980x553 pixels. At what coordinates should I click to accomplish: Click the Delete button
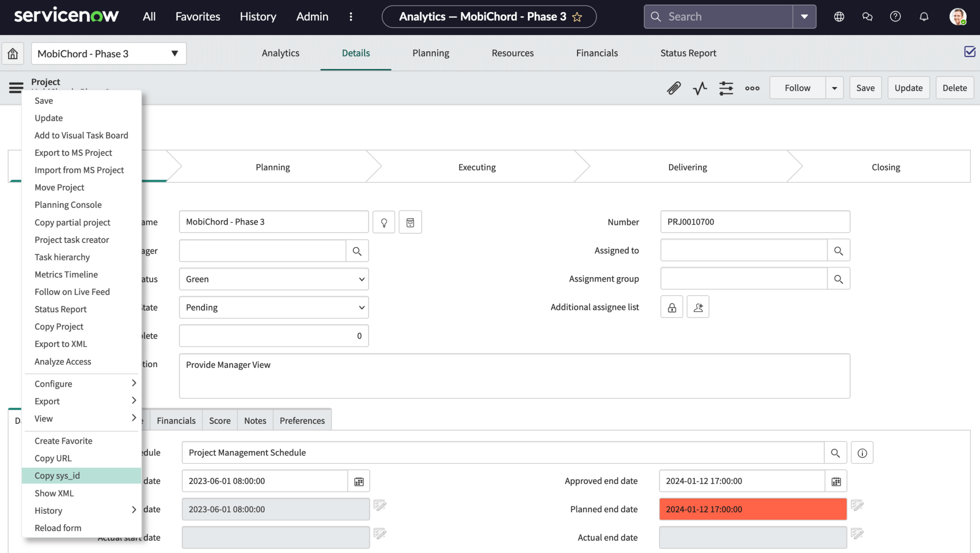click(955, 88)
